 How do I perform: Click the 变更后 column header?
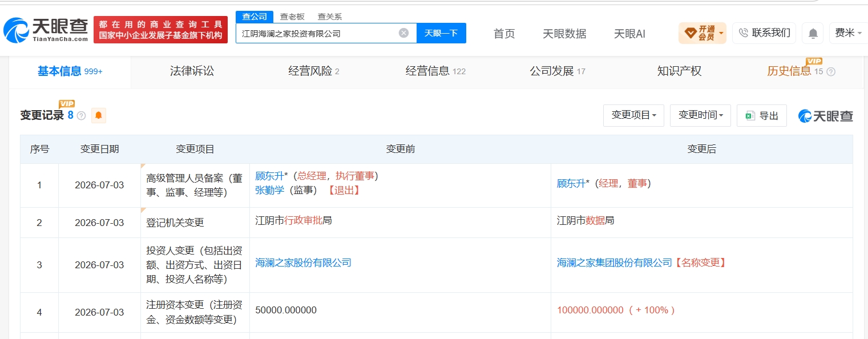click(x=702, y=150)
